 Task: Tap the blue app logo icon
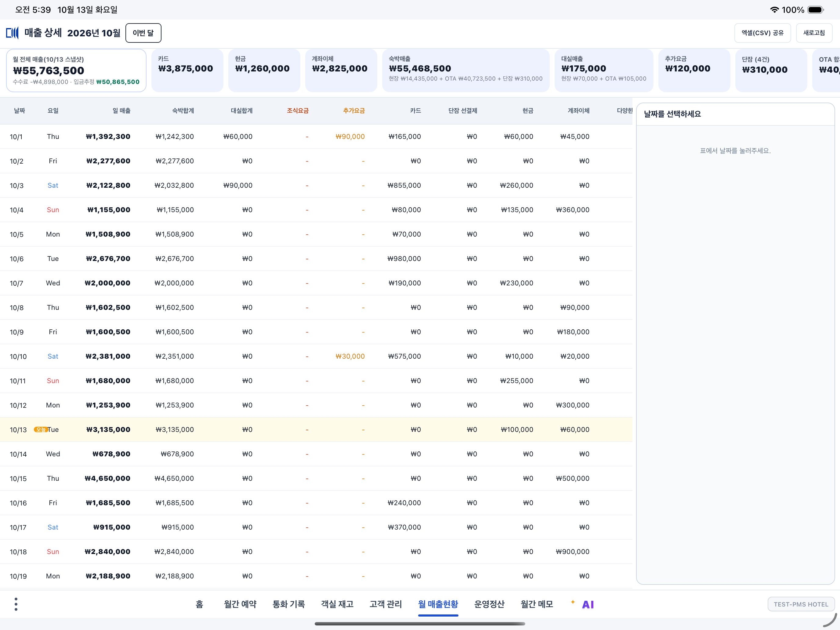pos(12,33)
